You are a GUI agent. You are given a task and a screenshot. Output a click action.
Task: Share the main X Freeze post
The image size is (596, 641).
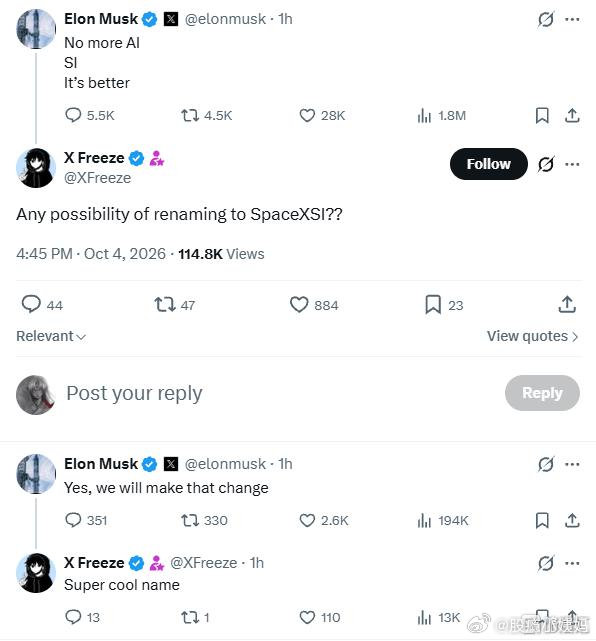click(567, 305)
